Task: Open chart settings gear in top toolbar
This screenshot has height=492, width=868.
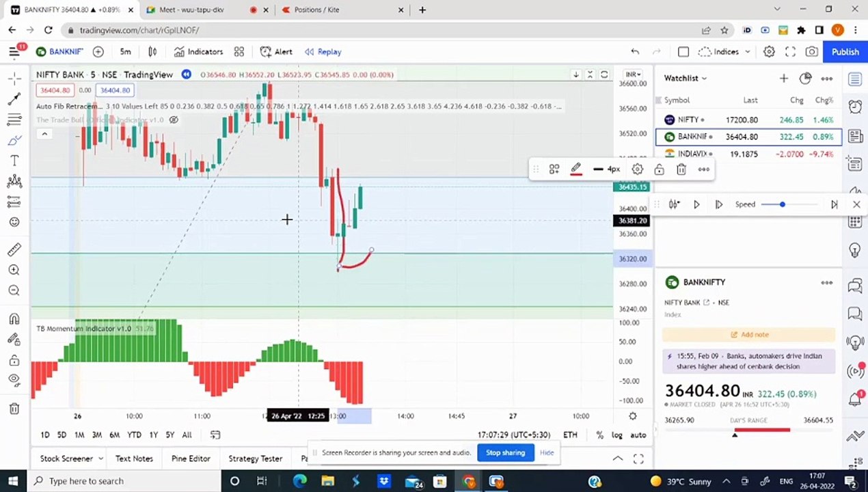Action: pos(769,52)
